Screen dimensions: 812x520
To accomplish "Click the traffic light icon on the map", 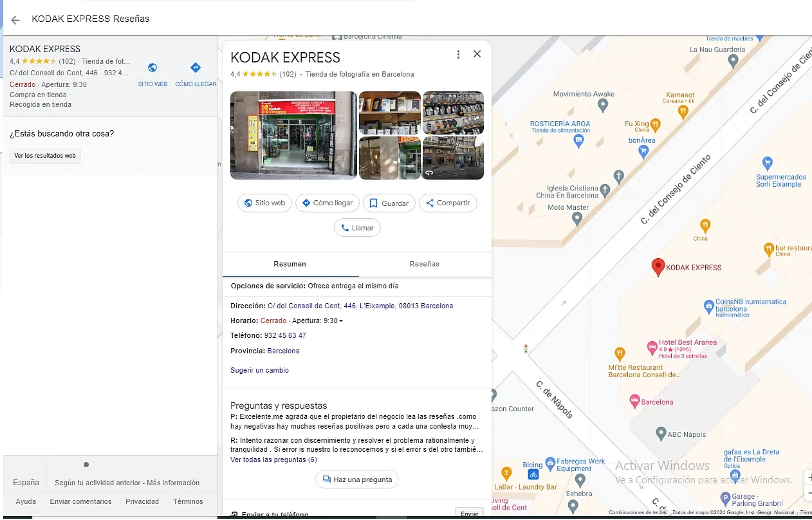I will 526,349.
